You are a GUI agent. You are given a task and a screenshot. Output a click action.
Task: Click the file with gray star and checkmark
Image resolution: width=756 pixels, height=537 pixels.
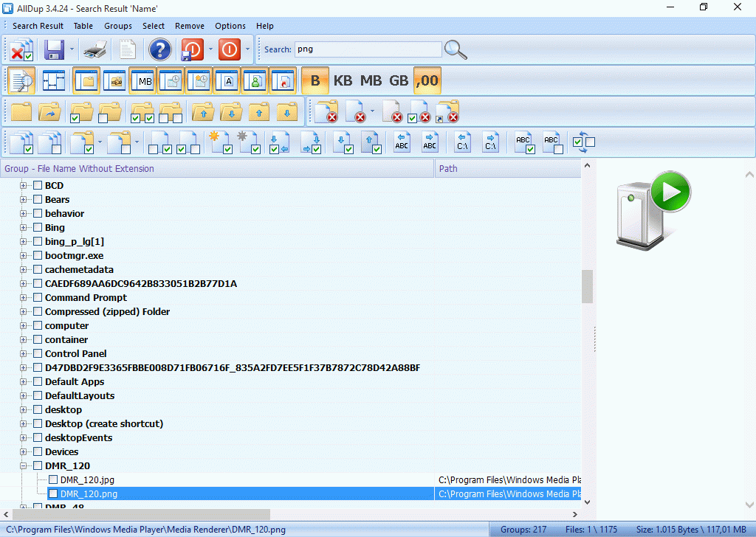(x=249, y=142)
